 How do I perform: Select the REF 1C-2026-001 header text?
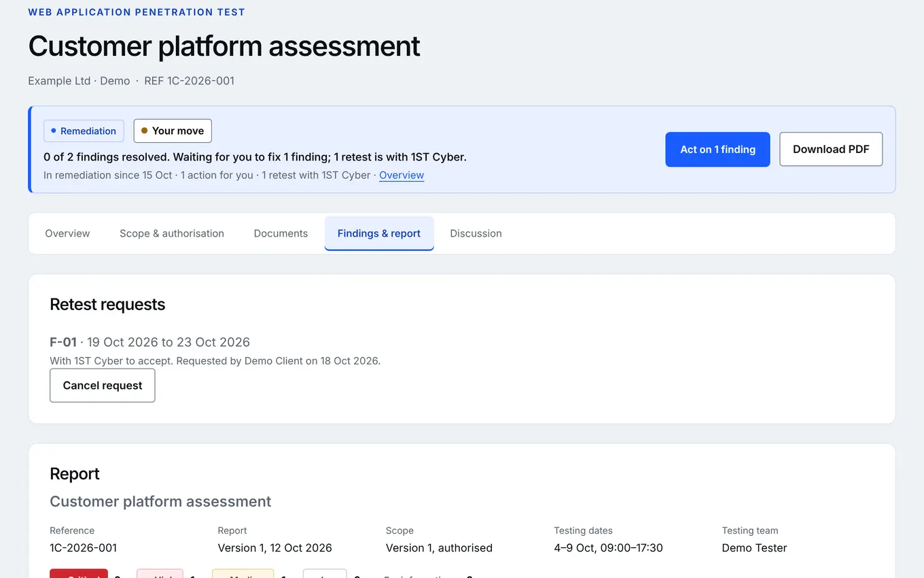(190, 81)
